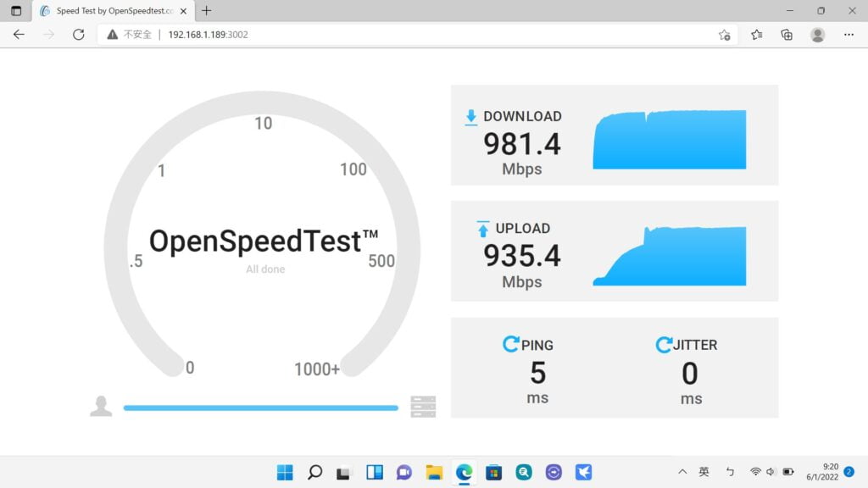The width and height of the screenshot is (868, 488).
Task: Open the browser profile menu
Action: tap(818, 35)
